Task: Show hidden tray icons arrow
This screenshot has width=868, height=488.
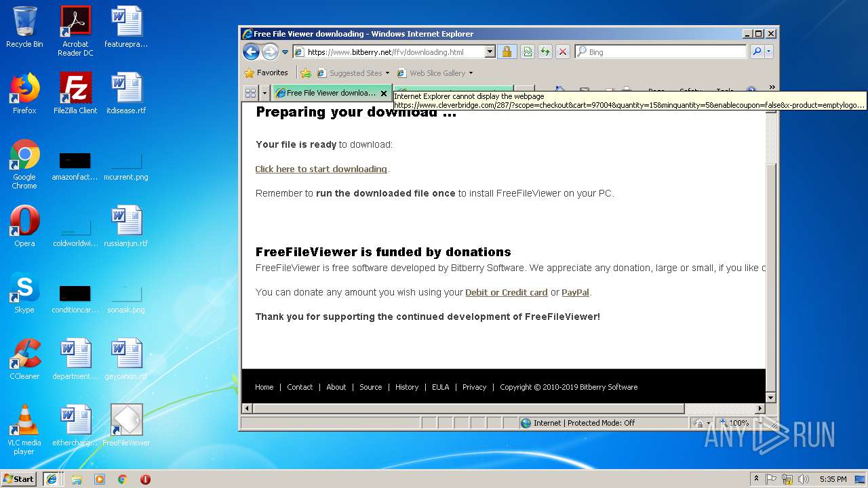Action: 756,479
